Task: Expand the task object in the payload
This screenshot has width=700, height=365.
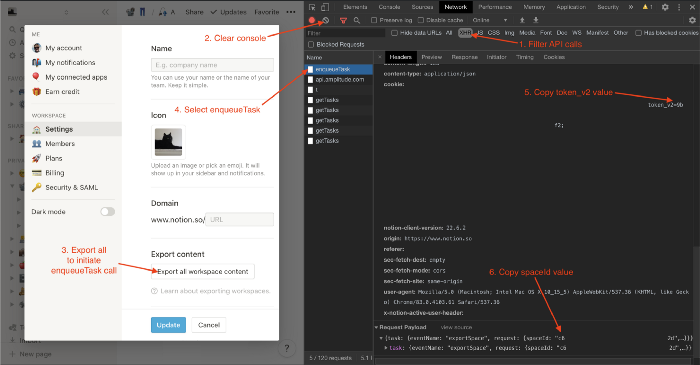Action: [x=386, y=348]
